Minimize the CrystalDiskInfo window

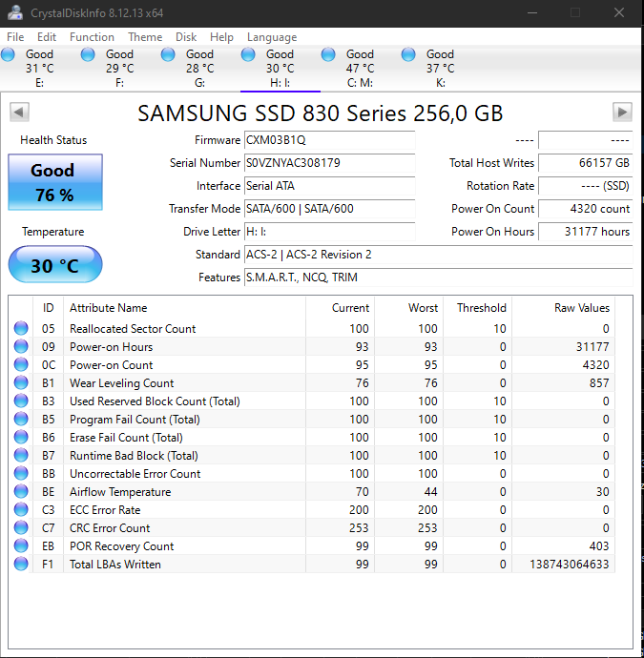point(532,13)
